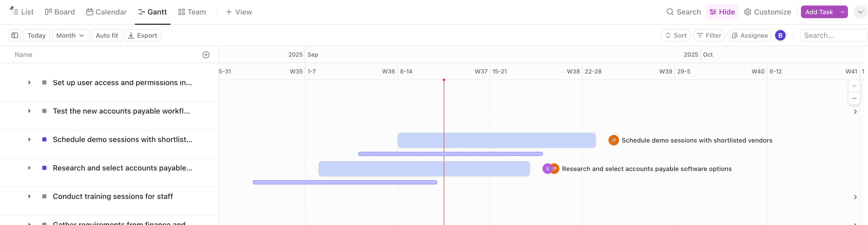
Task: Click the Today button
Action: [x=36, y=35]
